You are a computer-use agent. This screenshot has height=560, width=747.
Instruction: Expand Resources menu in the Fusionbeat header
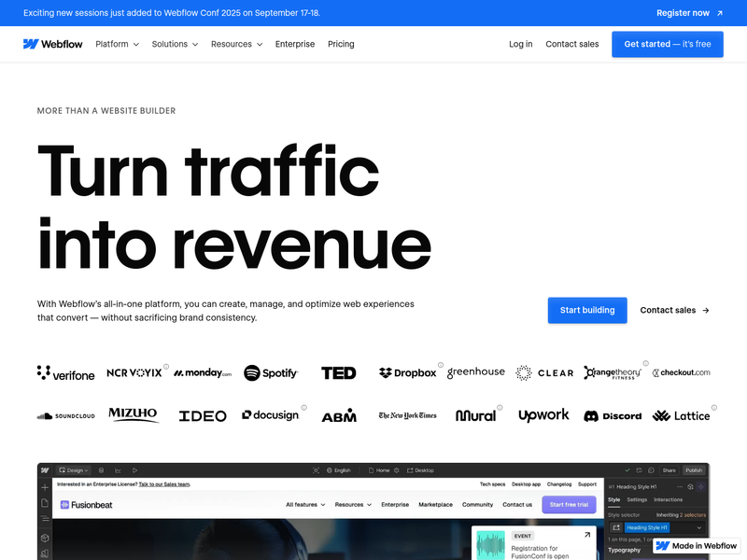pos(353,505)
